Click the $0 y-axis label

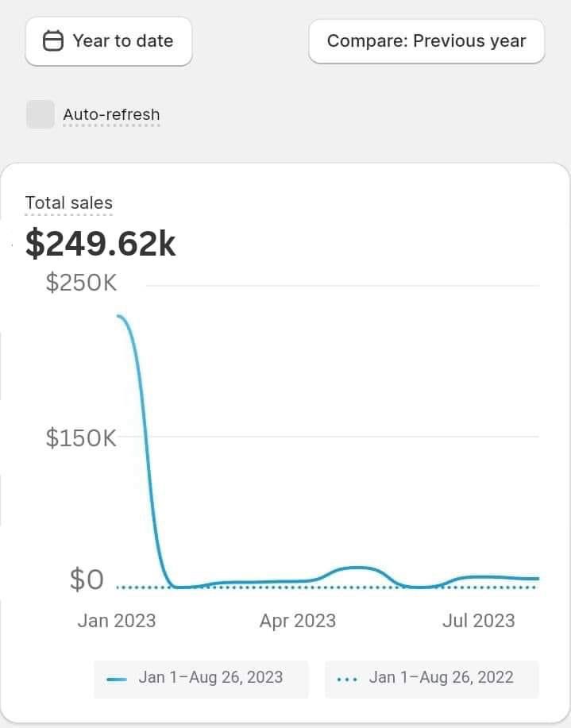click(x=87, y=580)
